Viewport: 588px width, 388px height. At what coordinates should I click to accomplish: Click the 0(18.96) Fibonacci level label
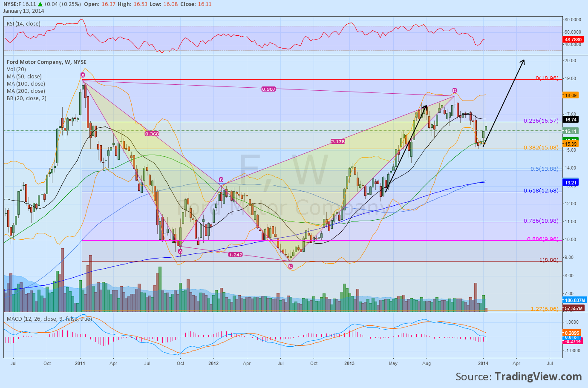547,78
